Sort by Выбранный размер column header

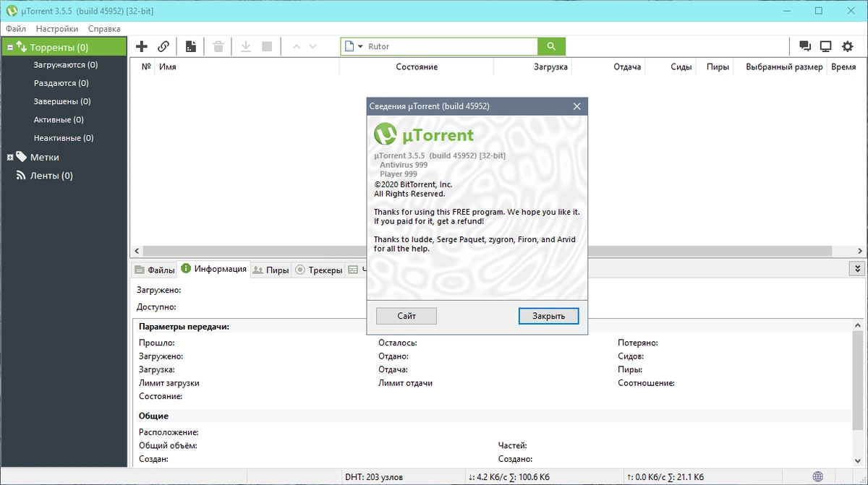[x=780, y=66]
